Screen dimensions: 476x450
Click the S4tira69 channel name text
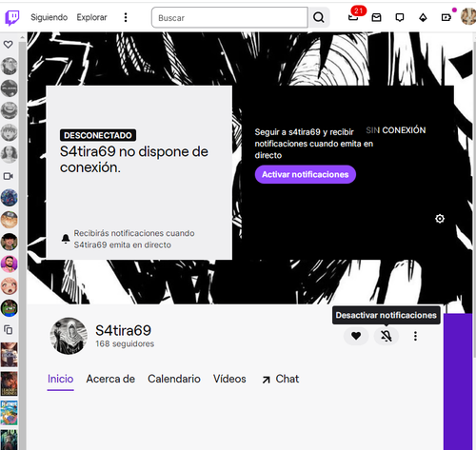point(123,330)
